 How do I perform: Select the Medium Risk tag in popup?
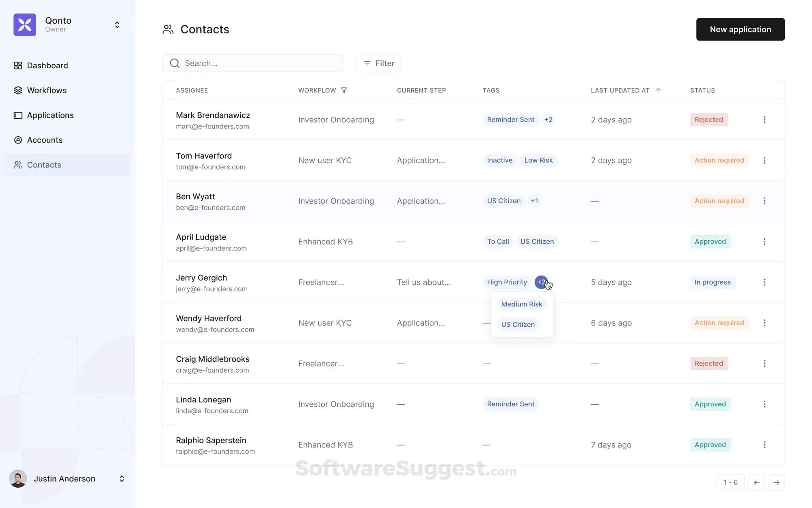(x=522, y=304)
